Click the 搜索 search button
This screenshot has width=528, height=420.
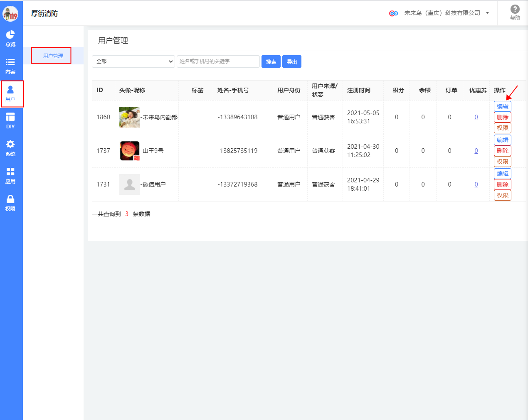[271, 61]
